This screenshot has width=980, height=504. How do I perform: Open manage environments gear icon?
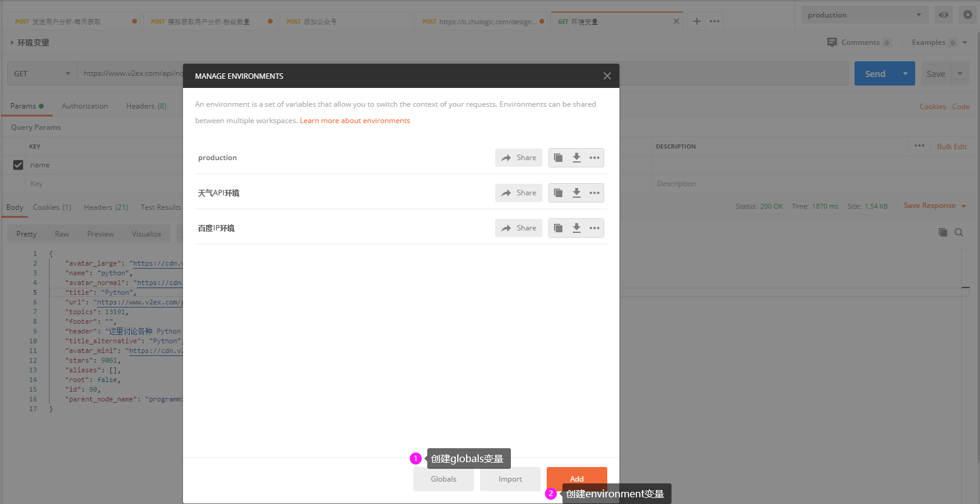click(x=968, y=15)
